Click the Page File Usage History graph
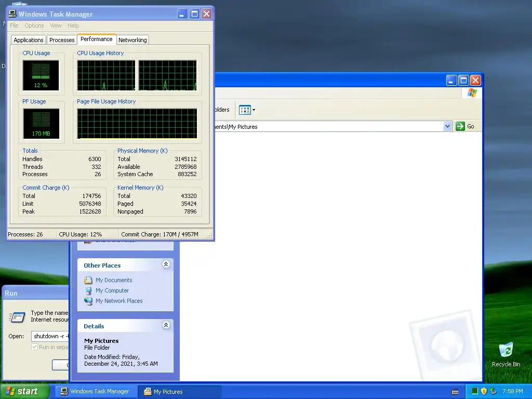The image size is (532, 399). click(137, 124)
